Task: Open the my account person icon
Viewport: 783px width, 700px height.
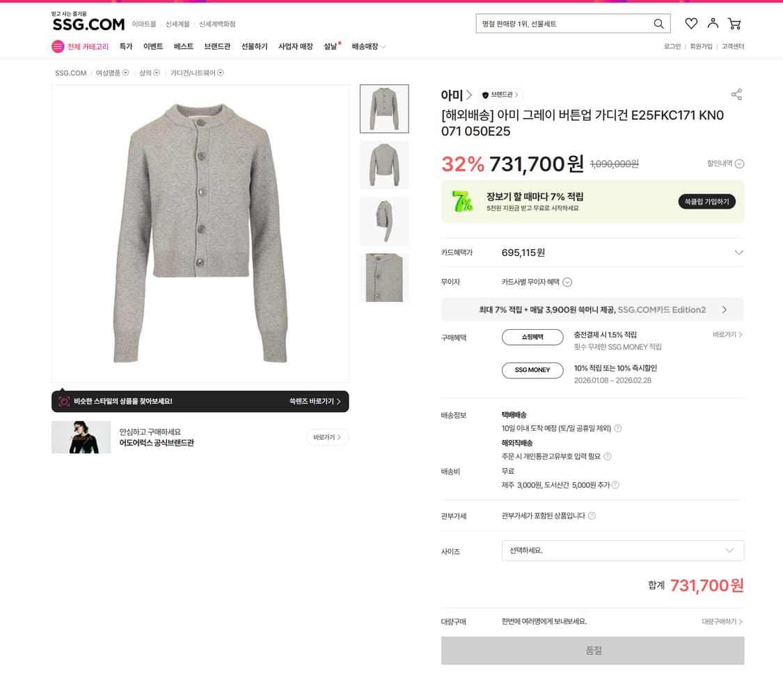Action: click(x=713, y=24)
